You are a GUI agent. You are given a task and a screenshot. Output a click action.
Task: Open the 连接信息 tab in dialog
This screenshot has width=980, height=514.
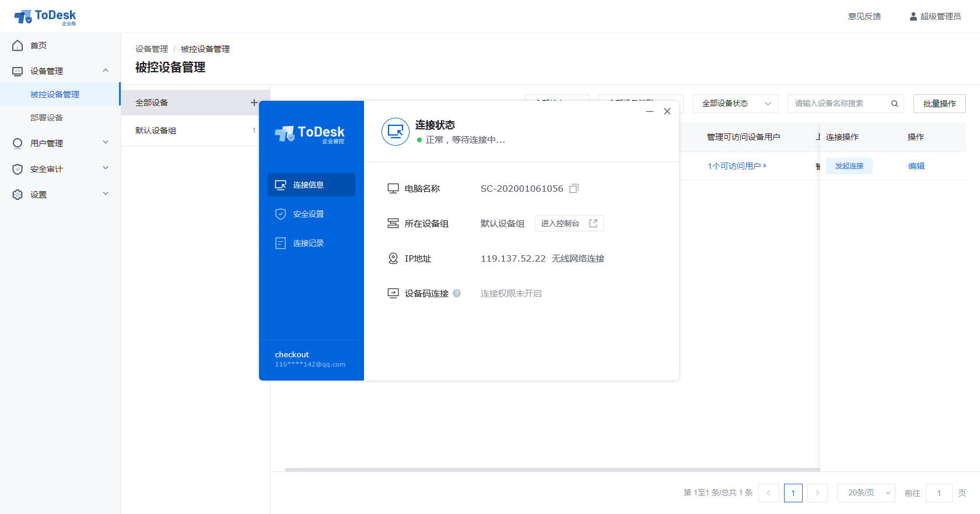coord(311,185)
